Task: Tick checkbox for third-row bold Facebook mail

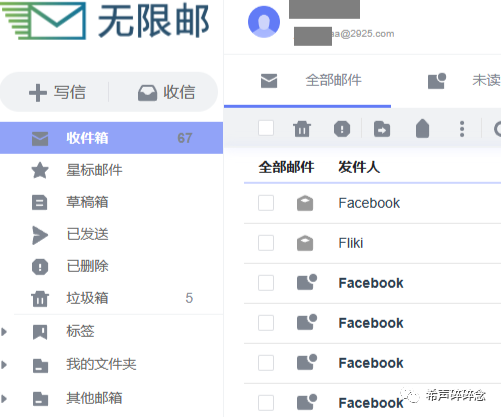Action: pyautogui.click(x=266, y=283)
